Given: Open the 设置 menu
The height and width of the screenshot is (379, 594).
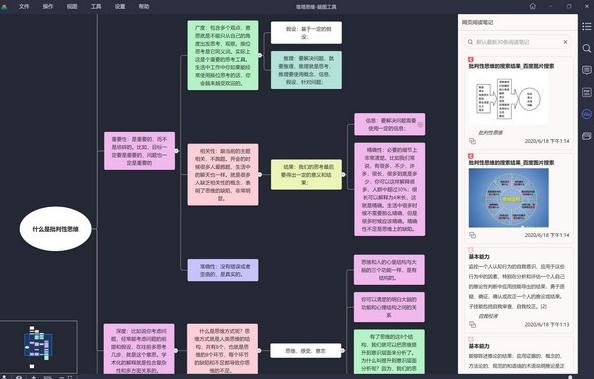Looking at the screenshot, I should [120, 6].
